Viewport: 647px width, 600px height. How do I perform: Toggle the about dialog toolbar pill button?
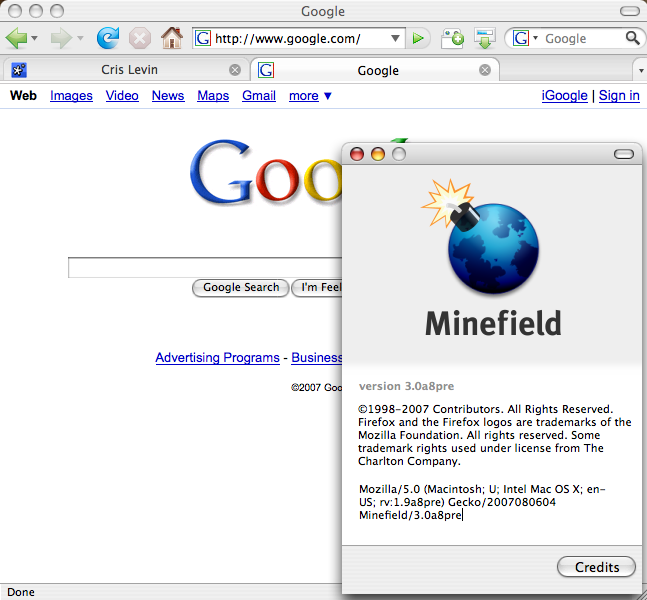point(624,154)
